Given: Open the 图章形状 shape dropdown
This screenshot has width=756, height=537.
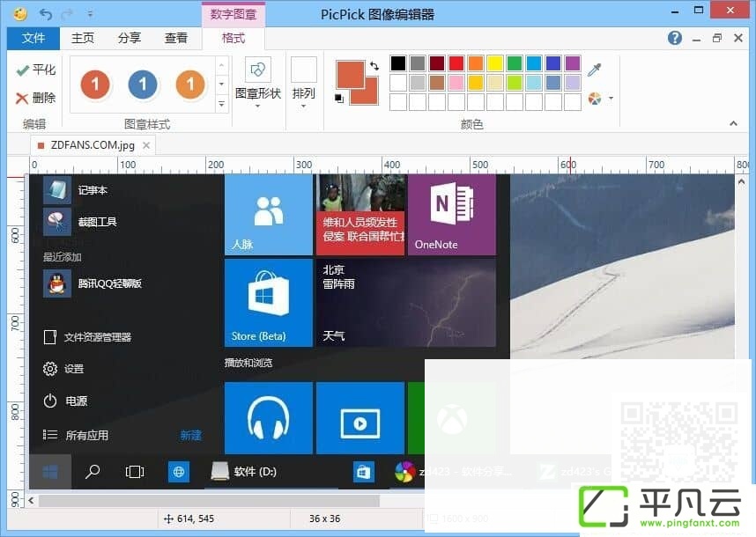Looking at the screenshot, I should pyautogui.click(x=258, y=84).
